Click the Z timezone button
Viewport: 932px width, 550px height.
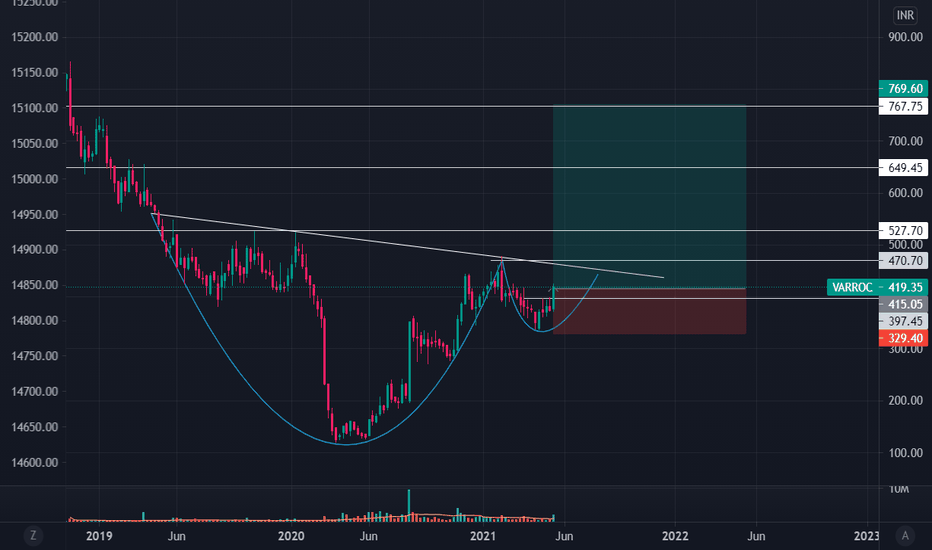click(33, 536)
